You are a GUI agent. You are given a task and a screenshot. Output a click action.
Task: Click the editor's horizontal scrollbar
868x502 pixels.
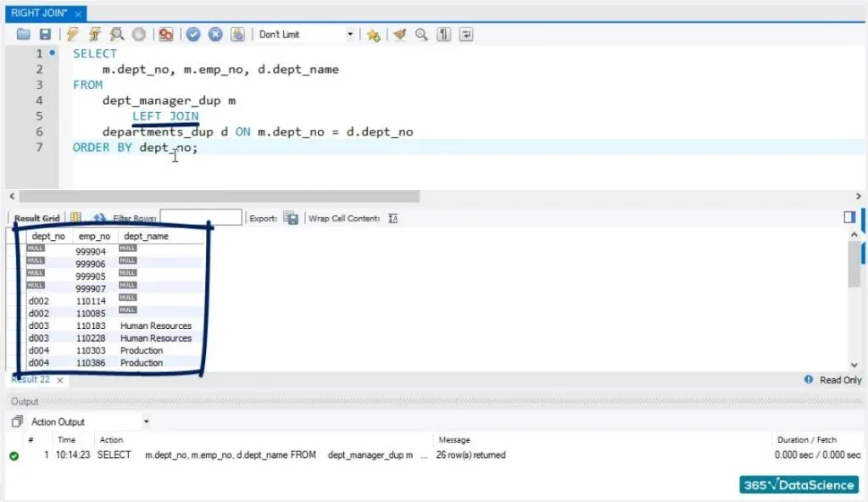[x=212, y=196]
